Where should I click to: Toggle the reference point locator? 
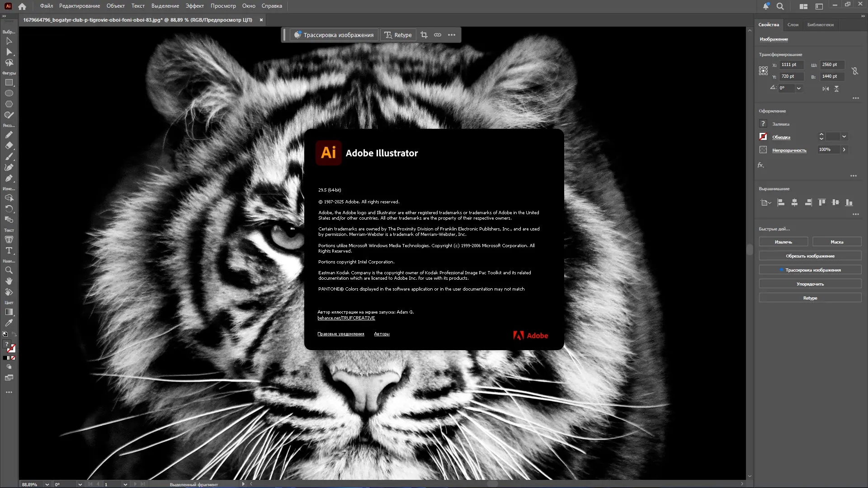tap(763, 70)
